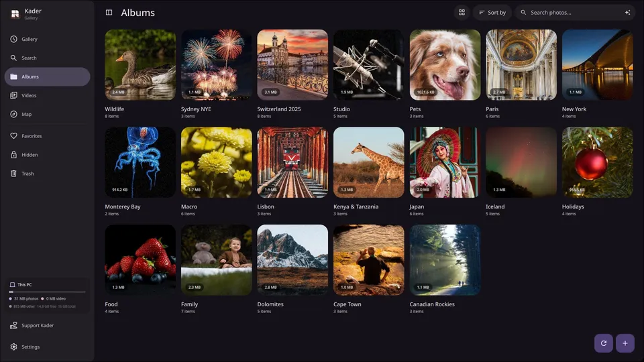Click the Trash bin icon
This screenshot has width=644, height=362.
click(13, 174)
